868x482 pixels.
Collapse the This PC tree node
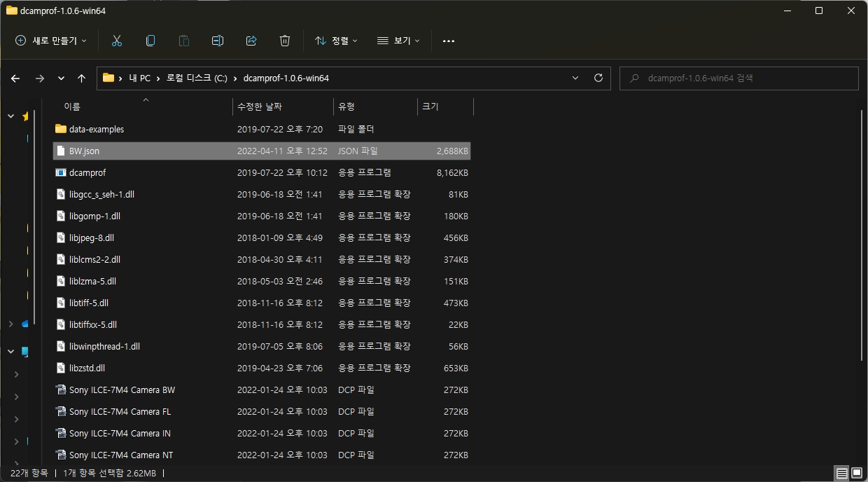(10, 352)
